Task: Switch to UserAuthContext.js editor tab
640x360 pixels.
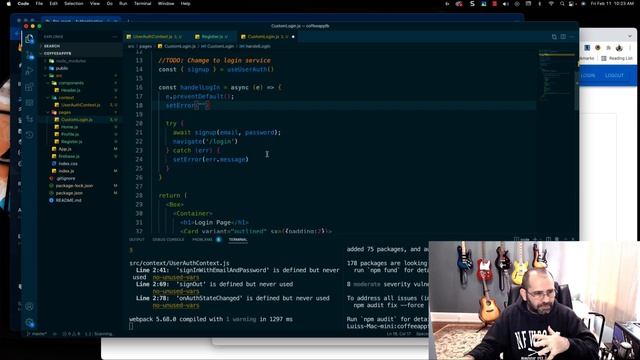Action: pyautogui.click(x=152, y=37)
